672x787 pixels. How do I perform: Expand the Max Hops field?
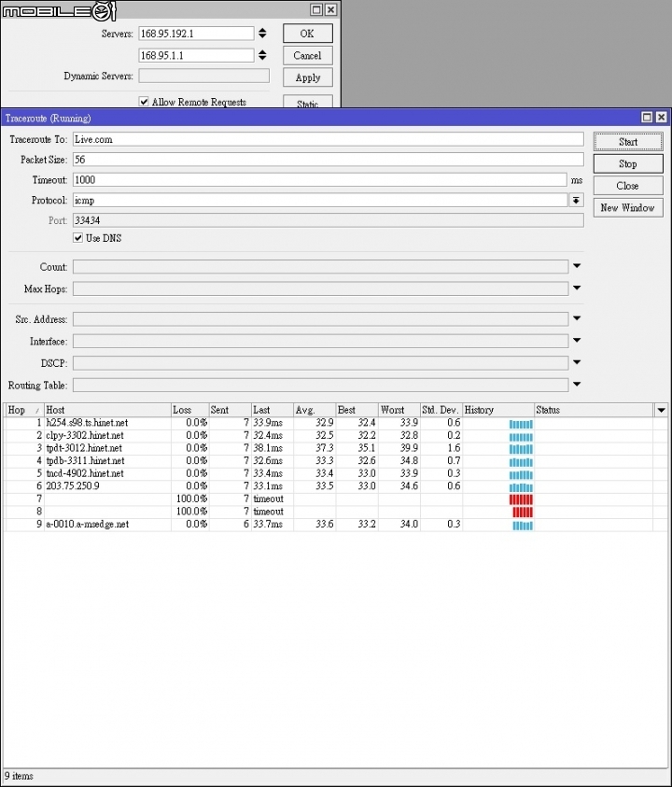click(577, 288)
